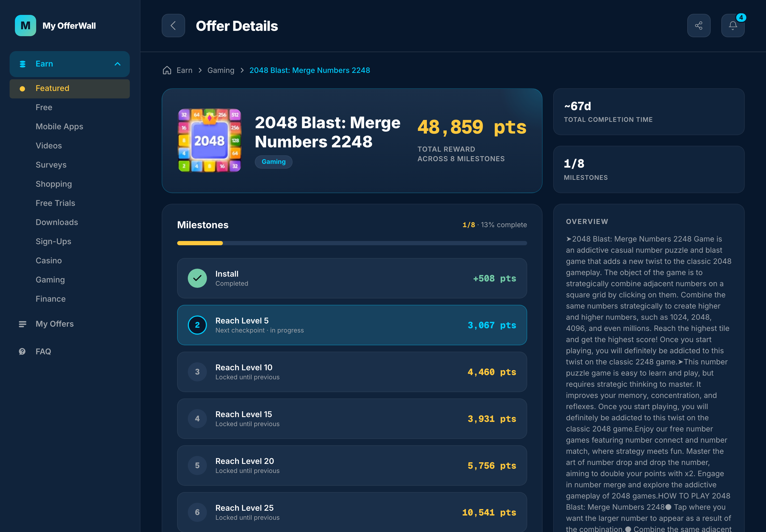Select the Reach Level 20 milestone label

[x=245, y=461]
